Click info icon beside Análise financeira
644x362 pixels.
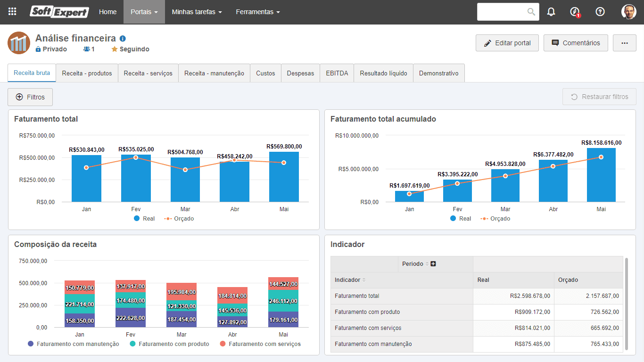(x=123, y=39)
